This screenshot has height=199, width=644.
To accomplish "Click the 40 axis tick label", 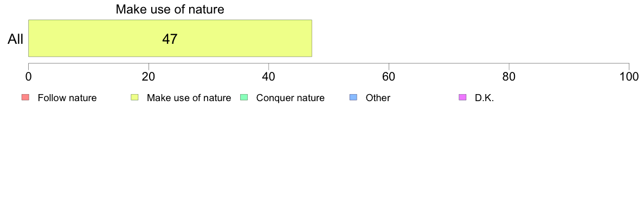I will 269,76.
